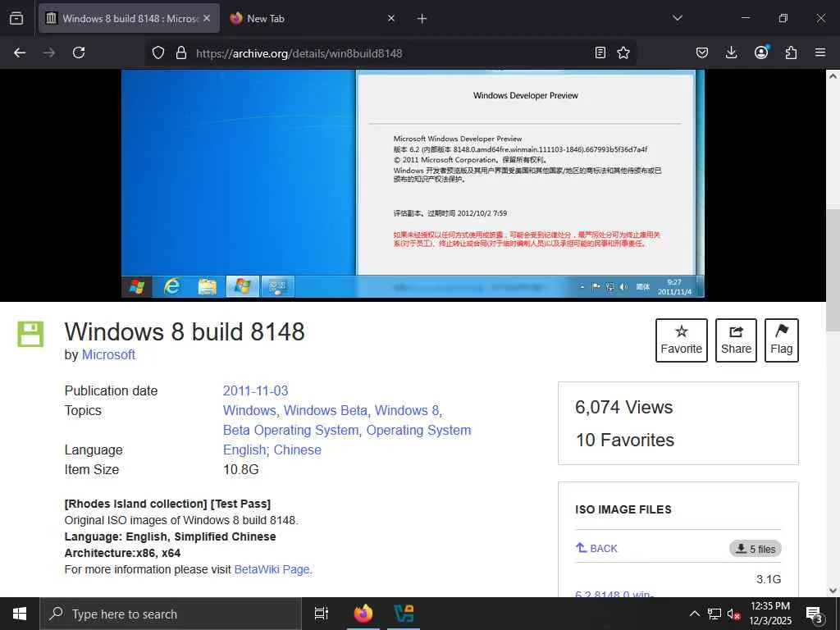Flag this archive item
Screen dimensions: 840x630
[x=782, y=340]
